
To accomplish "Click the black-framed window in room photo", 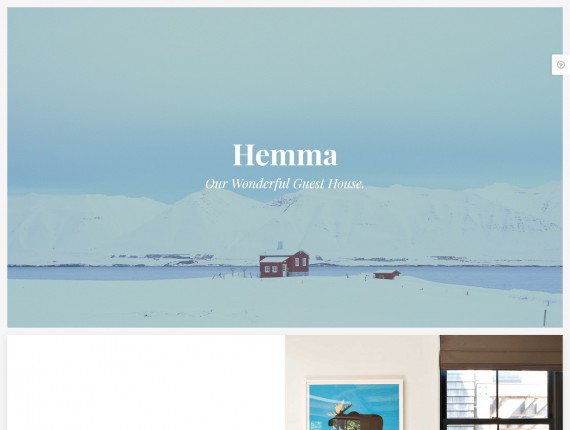I will 501,400.
